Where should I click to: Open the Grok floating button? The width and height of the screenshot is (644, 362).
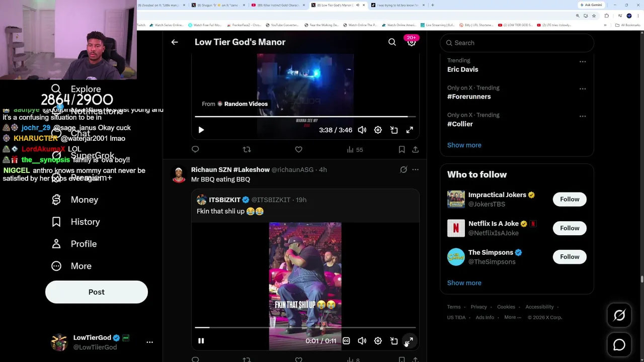point(619,315)
